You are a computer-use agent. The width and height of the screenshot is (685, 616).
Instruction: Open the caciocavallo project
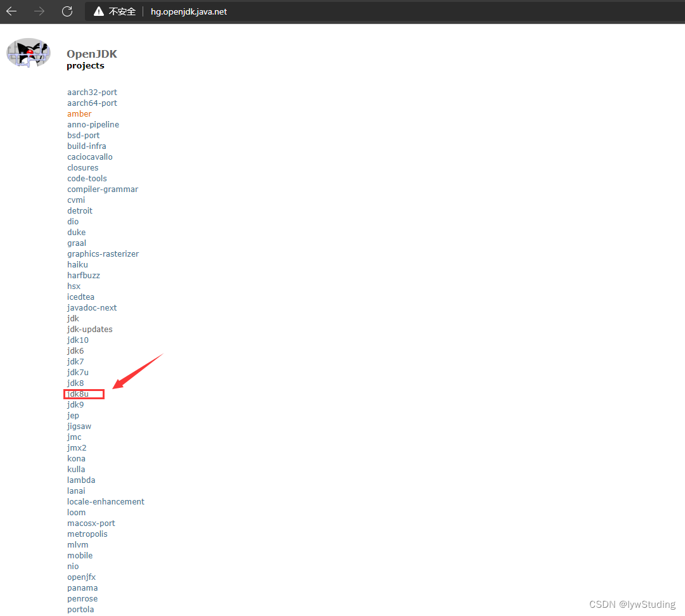tap(90, 157)
